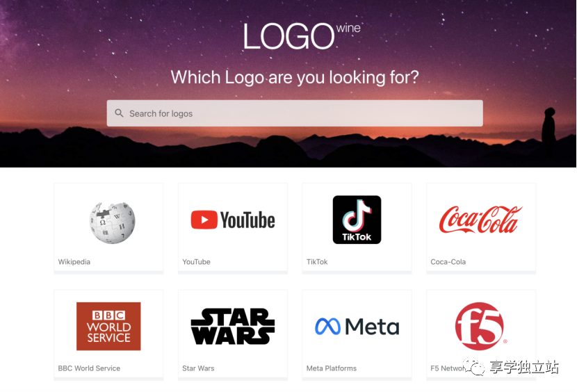This screenshot has height=392, width=577.
Task: Open the Wikipedia text link
Action: (x=74, y=262)
